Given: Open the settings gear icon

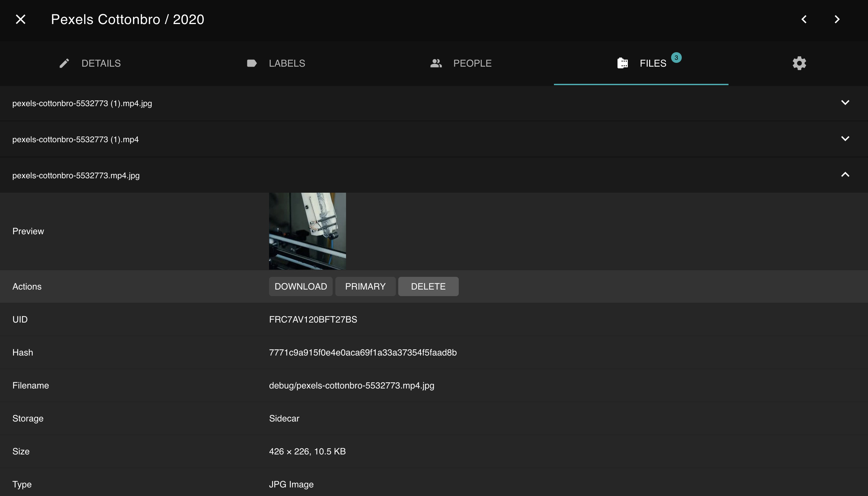Looking at the screenshot, I should click(799, 63).
